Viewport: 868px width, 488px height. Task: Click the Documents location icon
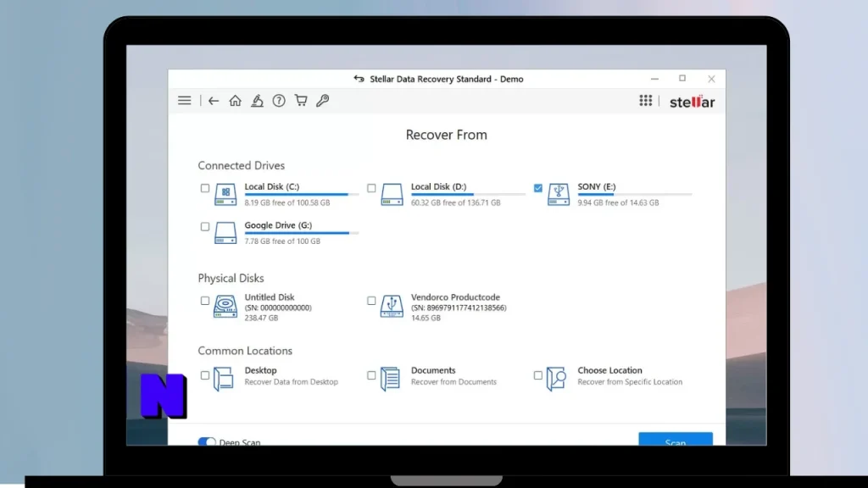390,379
